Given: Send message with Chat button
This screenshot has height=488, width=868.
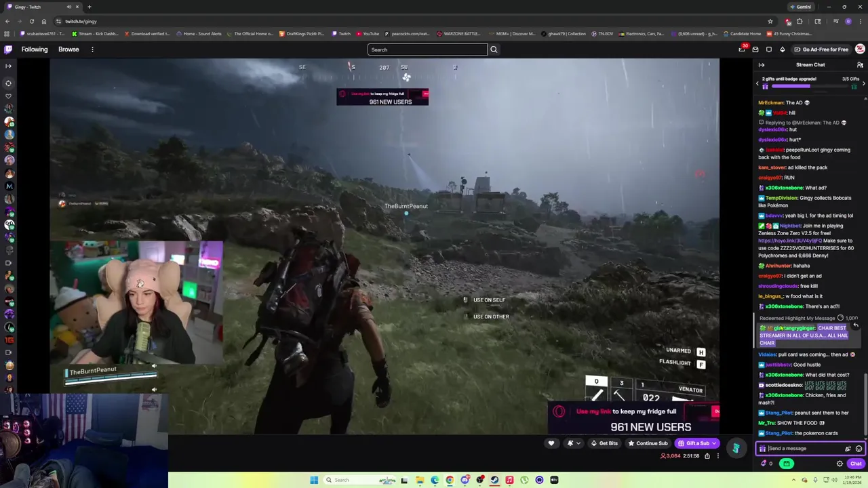Looking at the screenshot, I should 856,464.
